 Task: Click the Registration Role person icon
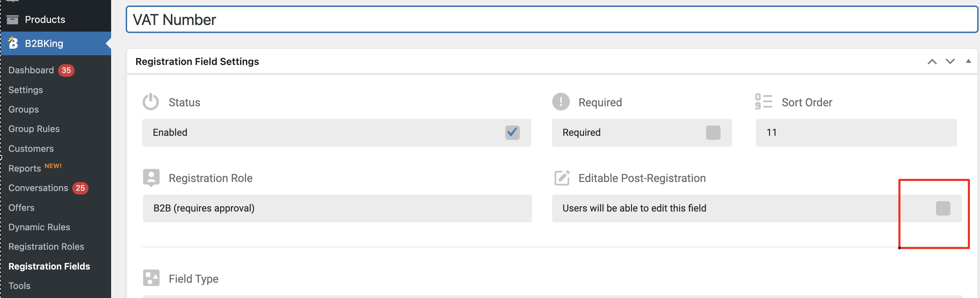(151, 178)
